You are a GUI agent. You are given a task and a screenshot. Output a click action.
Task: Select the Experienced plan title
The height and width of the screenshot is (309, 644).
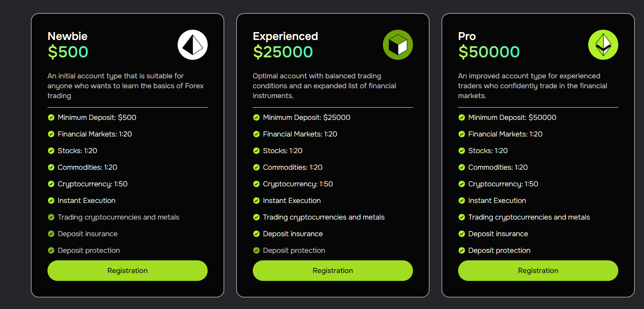(285, 36)
